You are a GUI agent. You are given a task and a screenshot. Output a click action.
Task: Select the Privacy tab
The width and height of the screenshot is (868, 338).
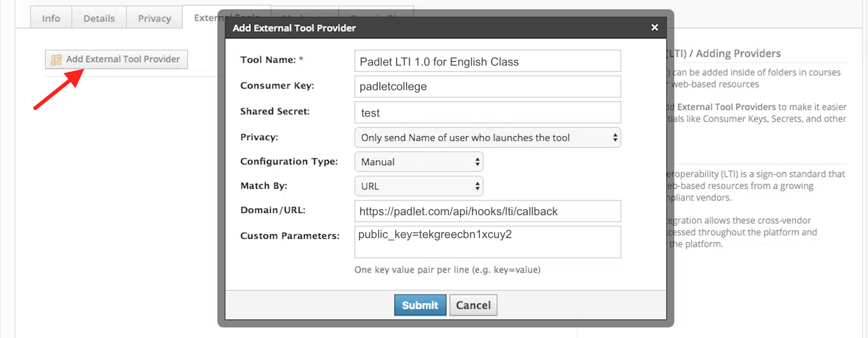point(155,18)
